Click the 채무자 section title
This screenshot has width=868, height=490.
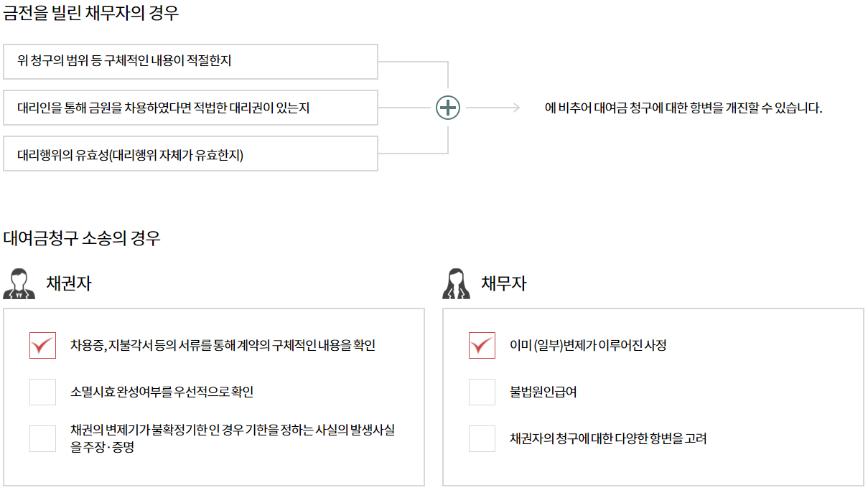[x=504, y=283]
